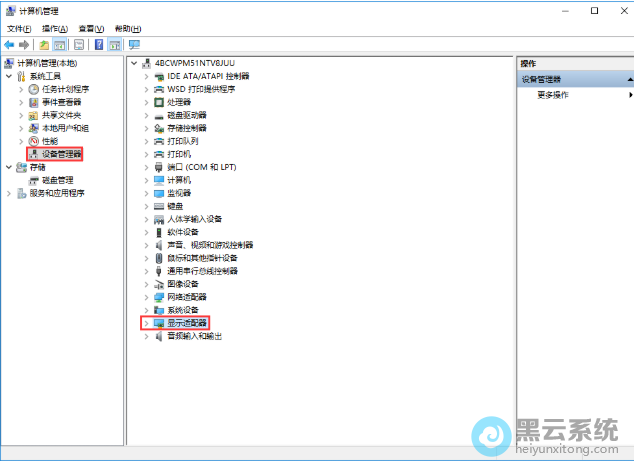
Task: Expand the 显示适配器 display adapters node
Action: point(146,323)
